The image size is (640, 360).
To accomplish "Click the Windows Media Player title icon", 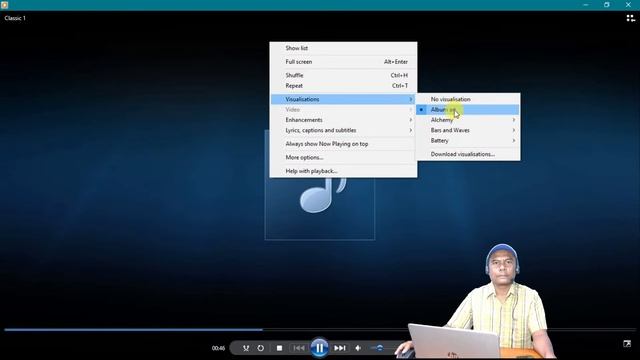I will (x=4, y=4).
